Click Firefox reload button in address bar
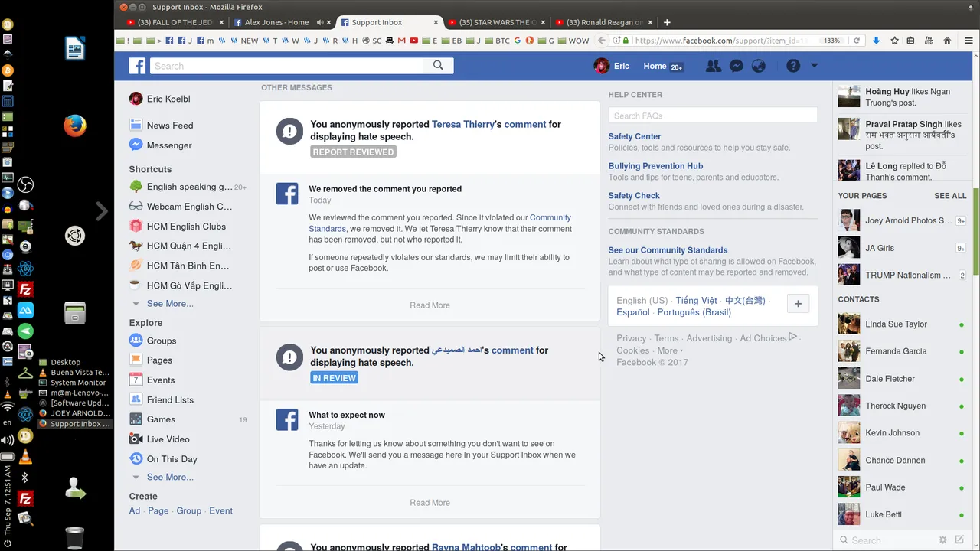The image size is (980, 551). click(x=857, y=41)
